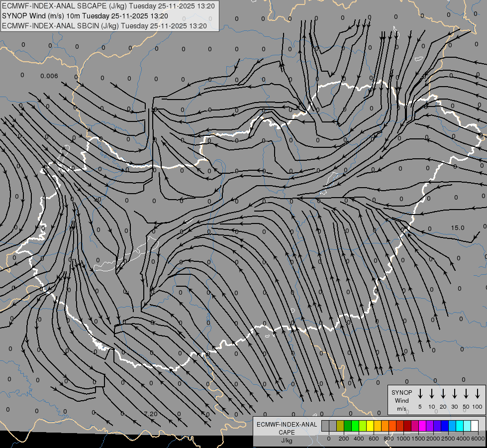Click the ECMWF-INDEX-ANAL CAPE legend title

point(287,429)
